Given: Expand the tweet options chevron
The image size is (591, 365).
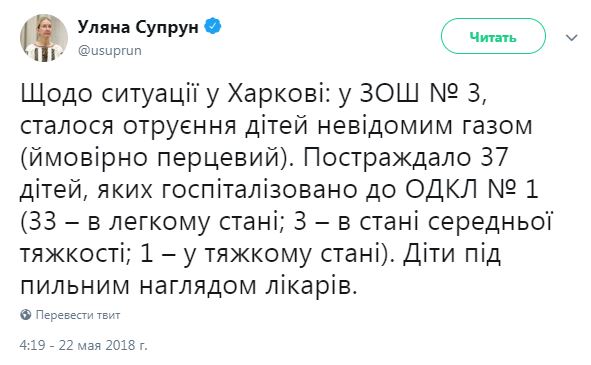Looking at the screenshot, I should [571, 37].
